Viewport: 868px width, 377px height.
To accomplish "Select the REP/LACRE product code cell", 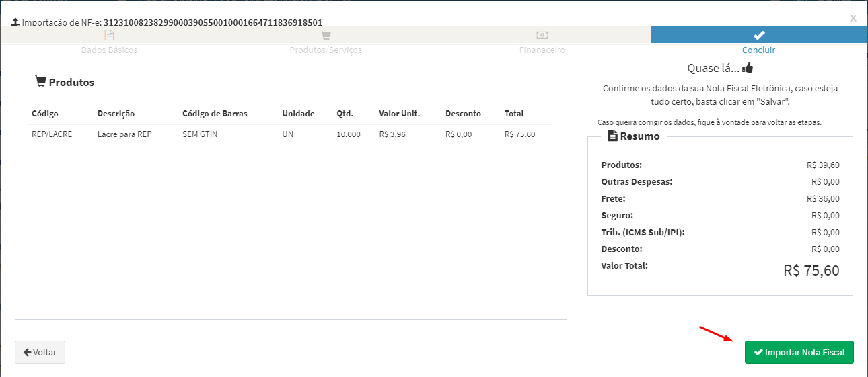I will 52,134.
